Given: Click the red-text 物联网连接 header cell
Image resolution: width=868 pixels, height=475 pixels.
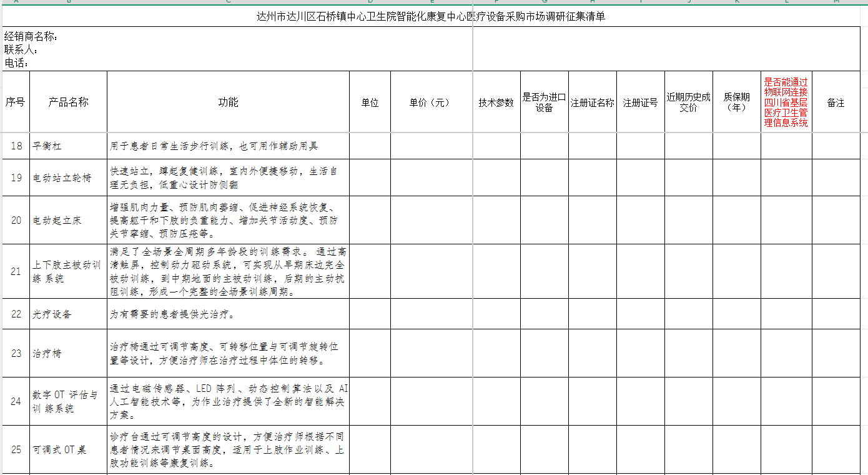Looking at the screenshot, I should pyautogui.click(x=786, y=102).
